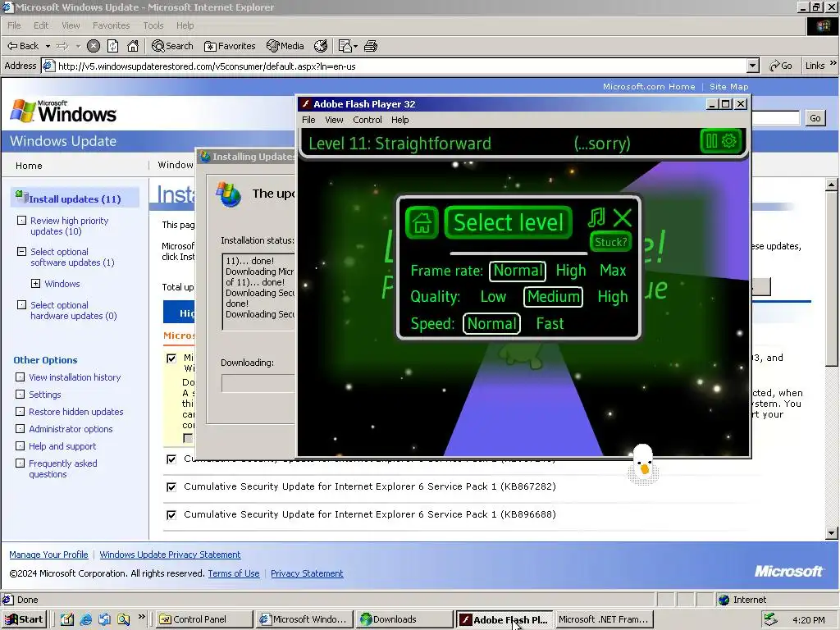The width and height of the screenshot is (840, 630).
Task: Open the Flash Player Control menu
Action: tap(367, 120)
